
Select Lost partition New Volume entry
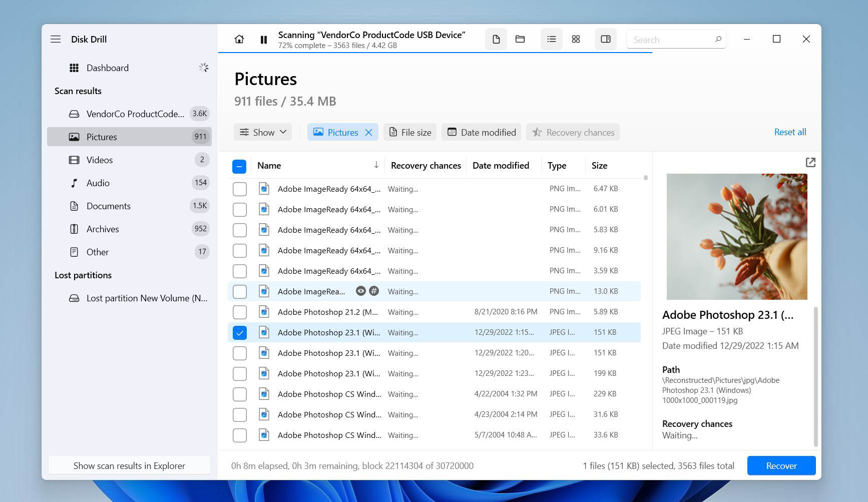[129, 298]
